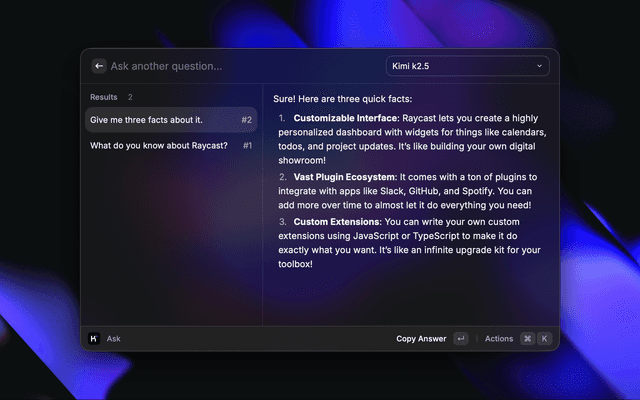The width and height of the screenshot is (640, 400).
Task: Open the Actions menu
Action: (x=499, y=339)
